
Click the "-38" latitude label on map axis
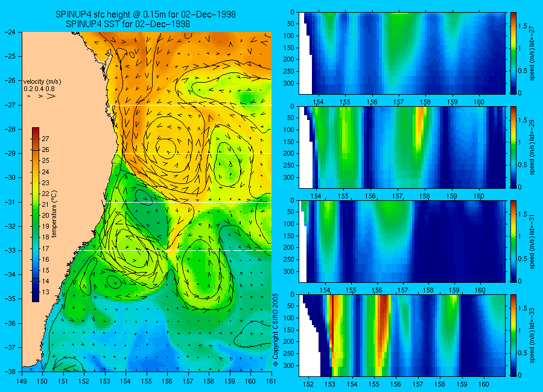point(9,371)
